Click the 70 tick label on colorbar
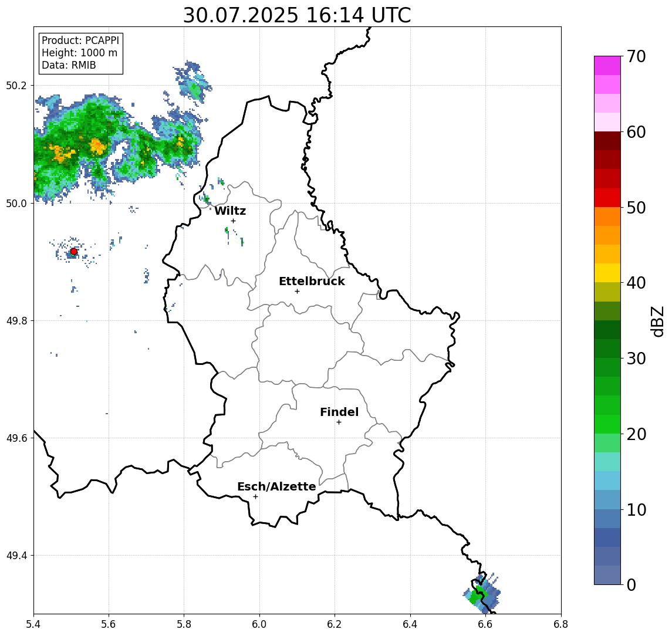This screenshot has height=636, width=672. click(636, 56)
